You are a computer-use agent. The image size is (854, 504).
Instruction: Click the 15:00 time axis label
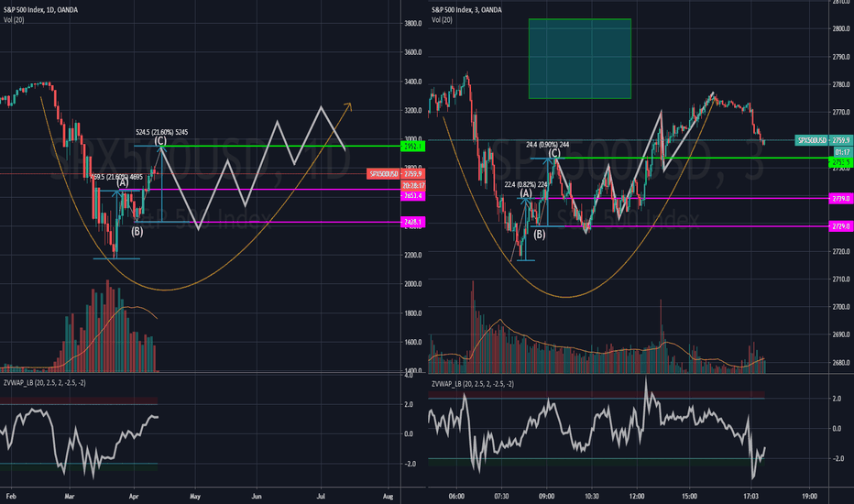pos(689,497)
